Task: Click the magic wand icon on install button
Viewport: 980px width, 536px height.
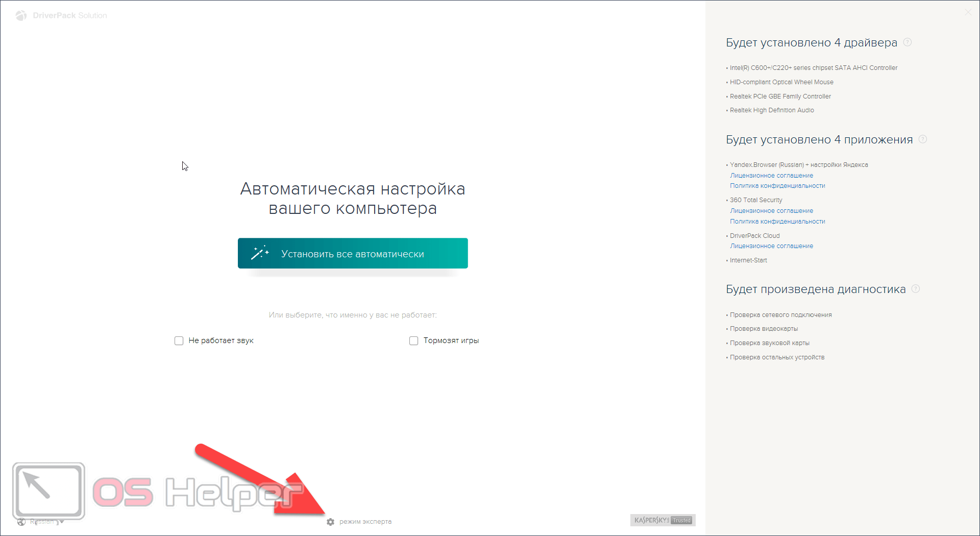Action: click(259, 253)
